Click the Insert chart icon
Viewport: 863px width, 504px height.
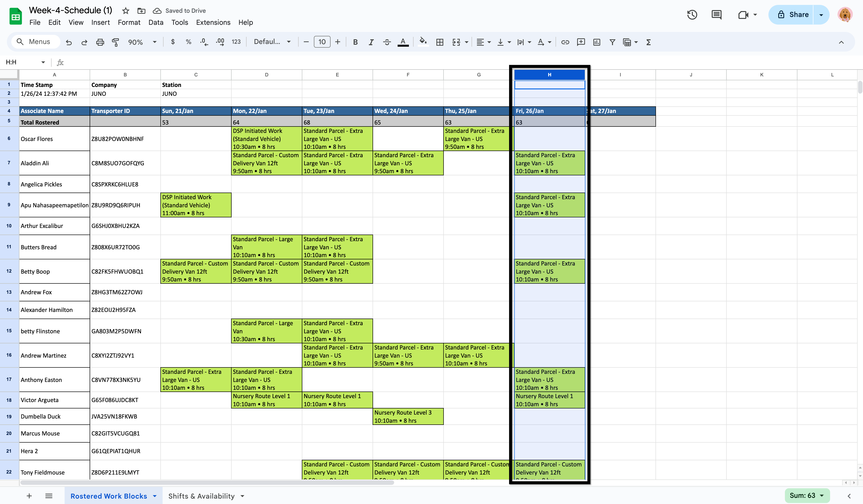pos(597,42)
